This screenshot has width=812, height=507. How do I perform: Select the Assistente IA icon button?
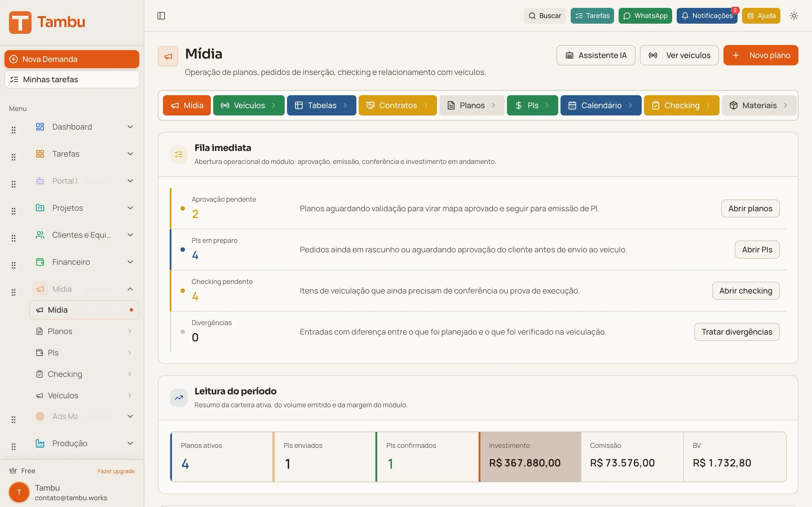570,55
